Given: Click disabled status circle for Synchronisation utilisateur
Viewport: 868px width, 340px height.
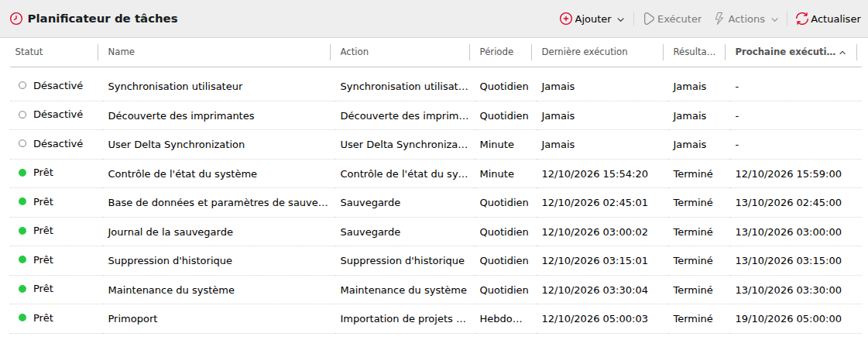Looking at the screenshot, I should (22, 85).
